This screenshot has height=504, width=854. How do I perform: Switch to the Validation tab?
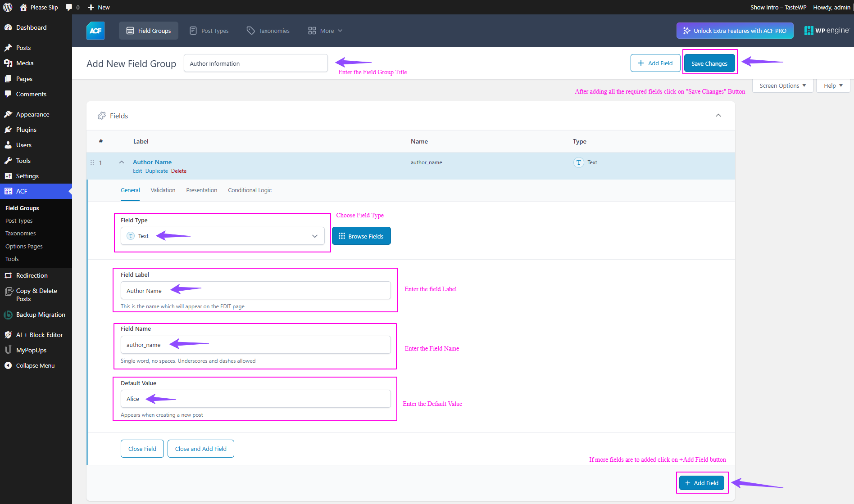click(x=163, y=190)
